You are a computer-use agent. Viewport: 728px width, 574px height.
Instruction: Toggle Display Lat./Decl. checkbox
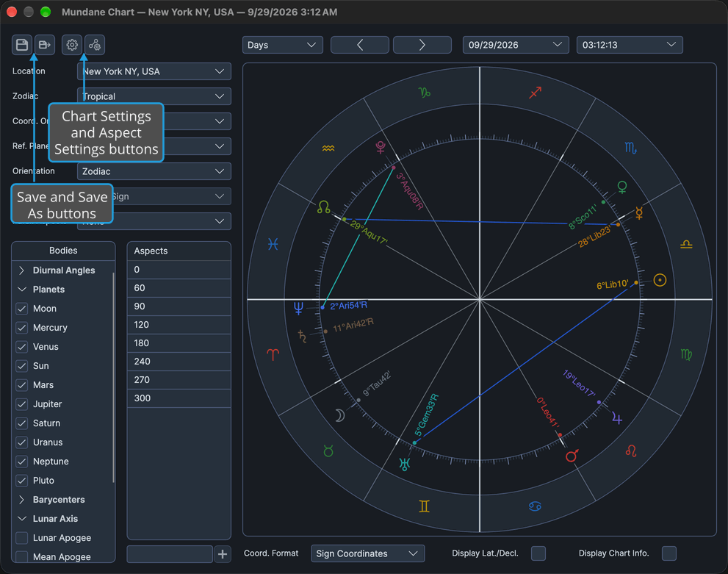point(538,553)
